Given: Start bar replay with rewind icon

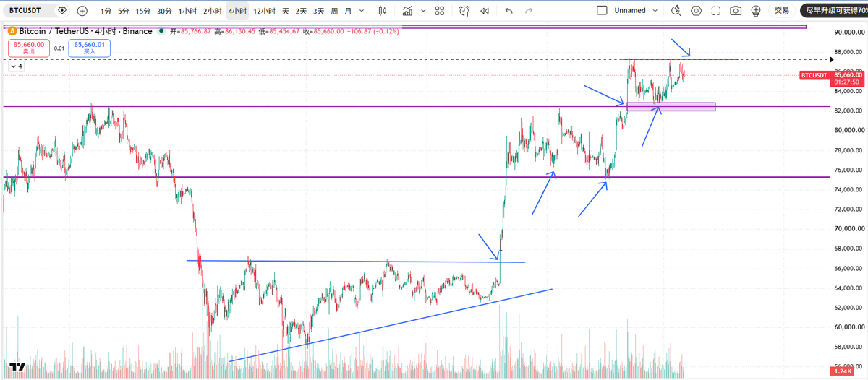Looking at the screenshot, I should click(485, 11).
